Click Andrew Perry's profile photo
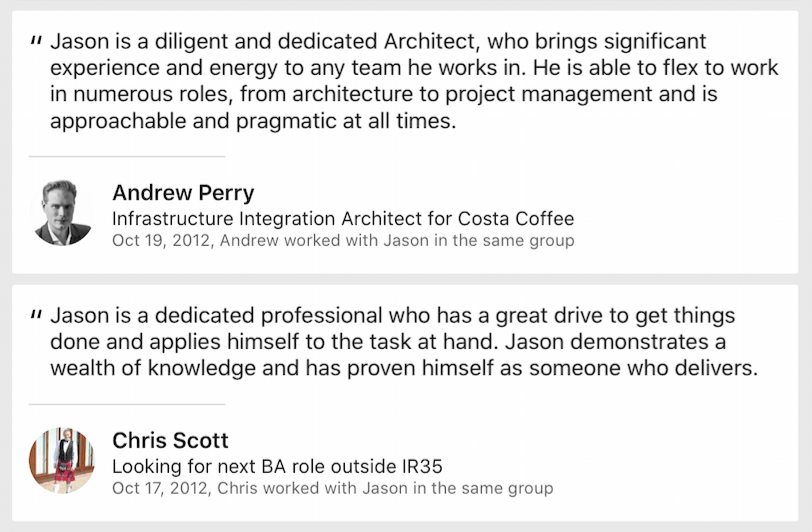This screenshot has height=532, width=812. click(63, 213)
